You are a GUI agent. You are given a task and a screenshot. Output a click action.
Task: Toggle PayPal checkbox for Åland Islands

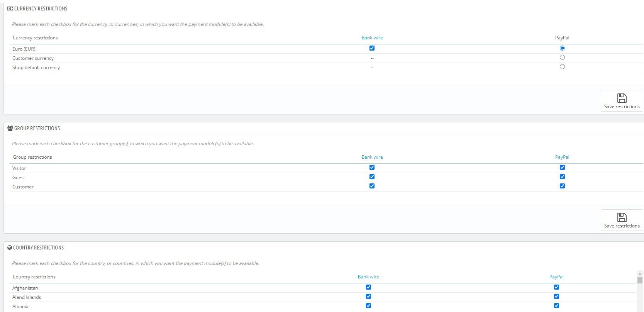click(x=556, y=297)
